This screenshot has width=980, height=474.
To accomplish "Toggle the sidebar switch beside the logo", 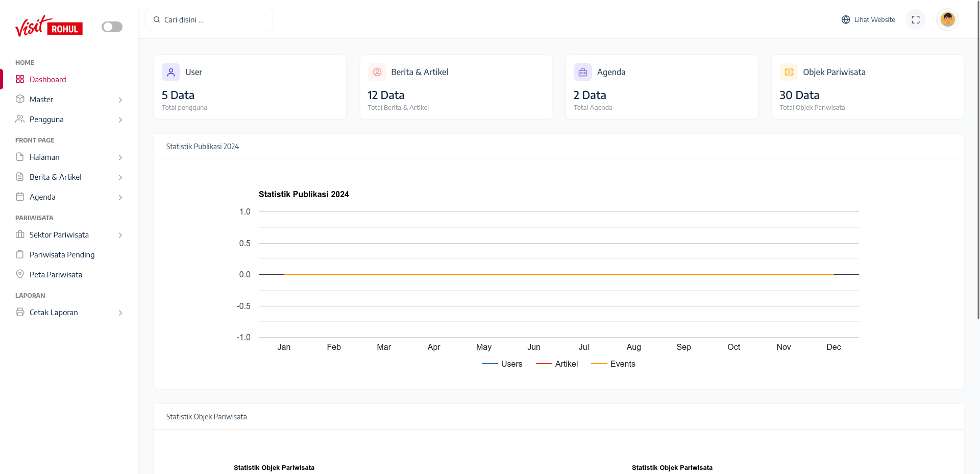I will [112, 27].
